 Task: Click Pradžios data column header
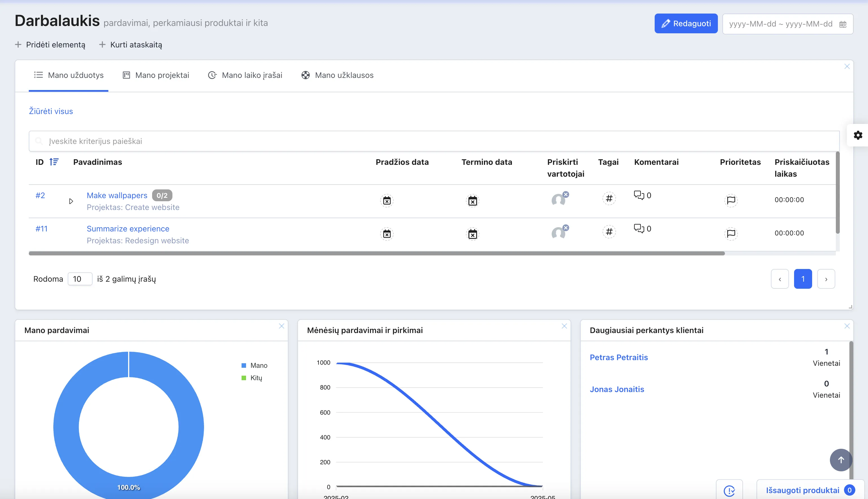point(402,162)
